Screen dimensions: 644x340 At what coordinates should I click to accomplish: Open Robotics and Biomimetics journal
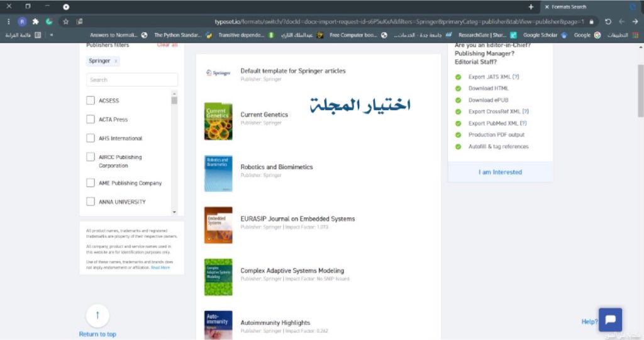277,167
